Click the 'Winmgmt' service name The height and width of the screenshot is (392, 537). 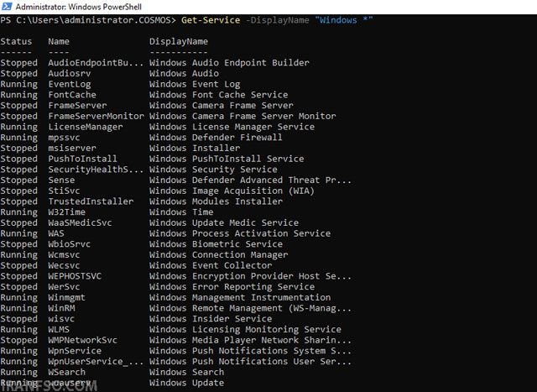tap(67, 298)
